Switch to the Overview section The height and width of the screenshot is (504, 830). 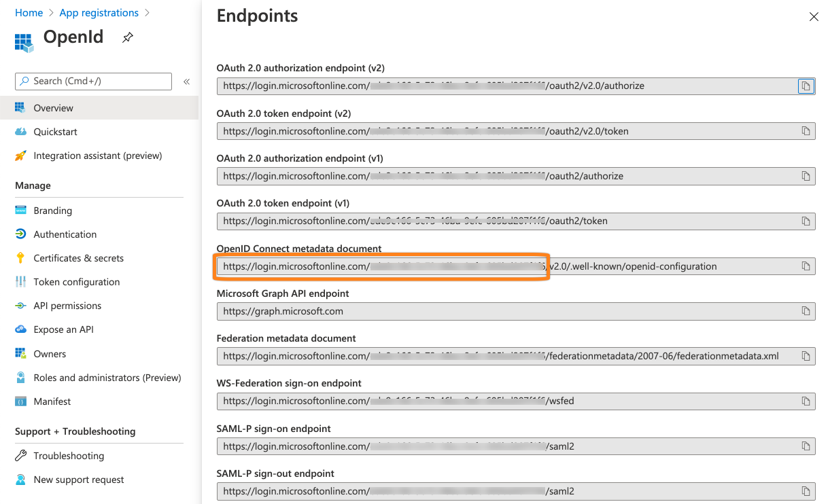[x=54, y=107]
